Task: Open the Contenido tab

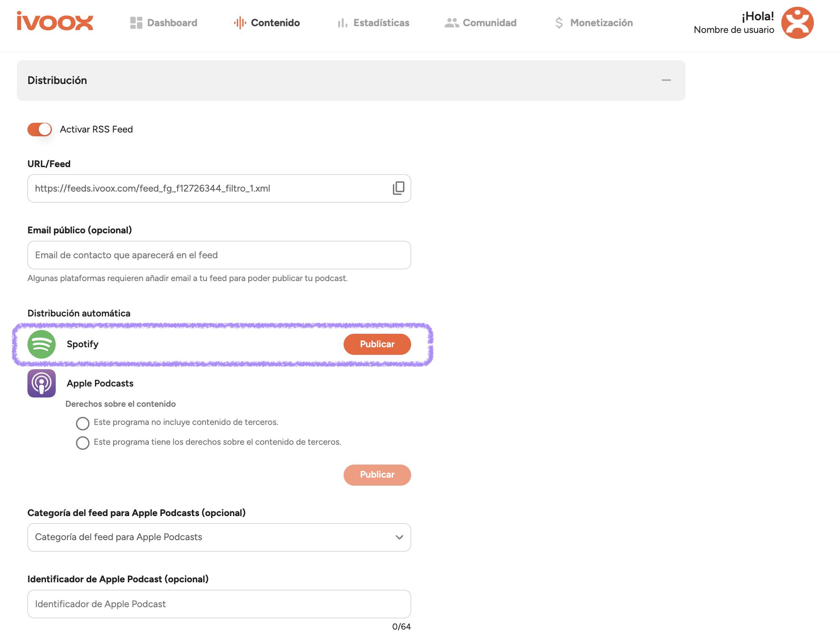Action: coord(267,23)
